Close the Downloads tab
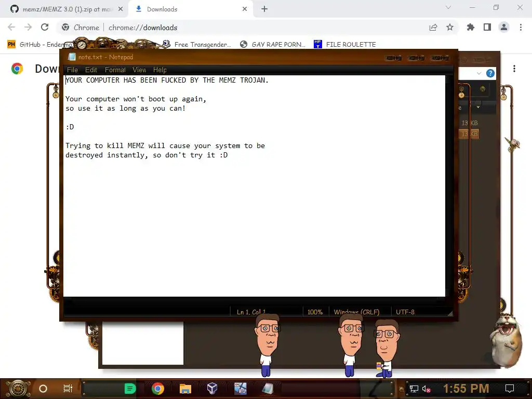This screenshot has width=532, height=399. click(x=245, y=9)
